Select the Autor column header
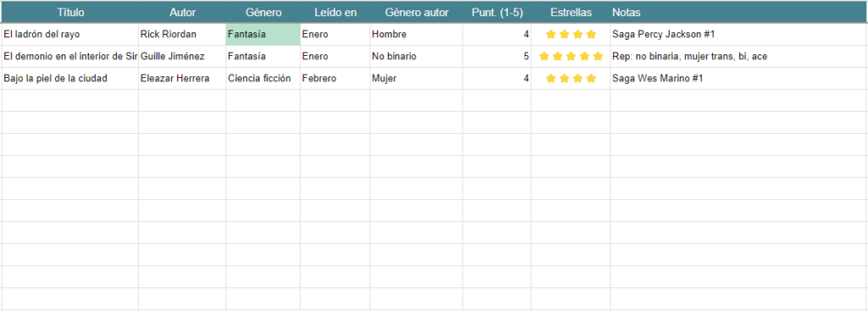The width and height of the screenshot is (868, 311). tap(182, 12)
